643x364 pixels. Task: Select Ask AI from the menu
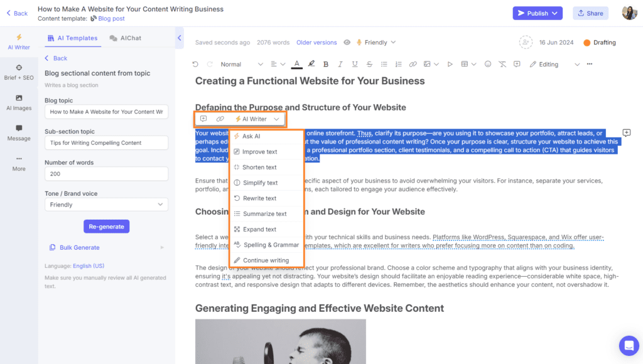pyautogui.click(x=266, y=136)
